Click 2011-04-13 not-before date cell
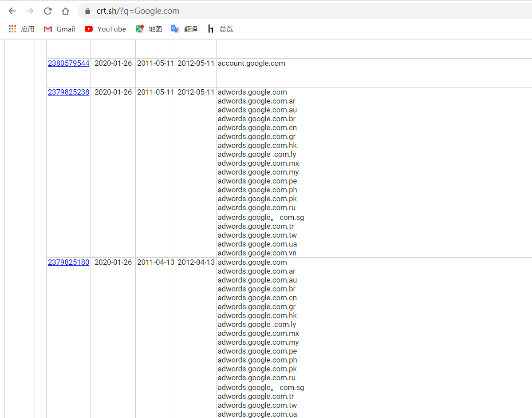Image resolution: width=532 pixels, height=418 pixels. (x=156, y=262)
